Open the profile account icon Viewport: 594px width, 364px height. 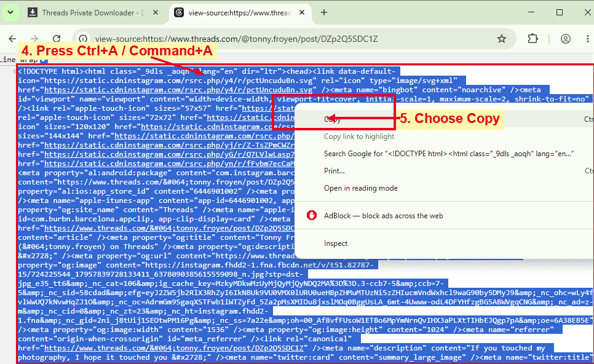pyautogui.click(x=566, y=39)
